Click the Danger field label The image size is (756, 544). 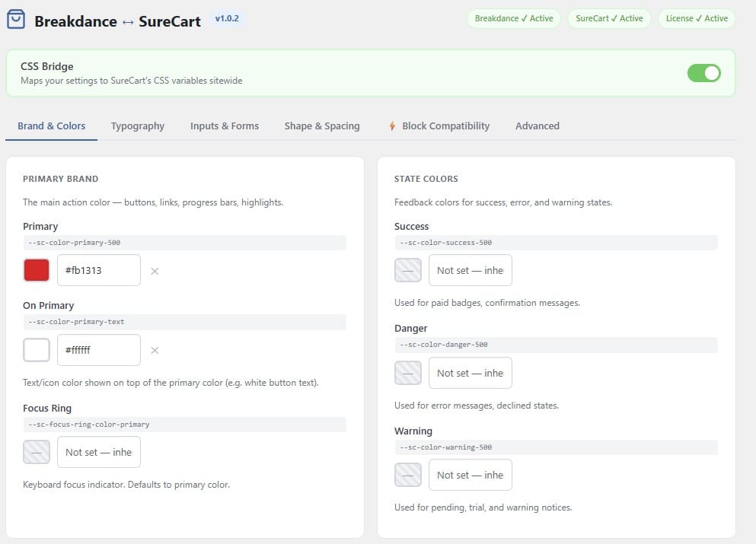click(411, 328)
